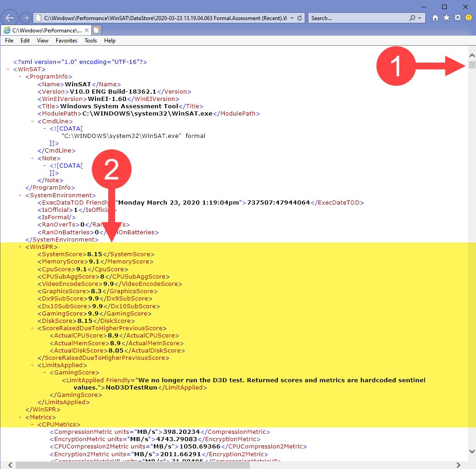This screenshot has height=469, width=476.
Task: Click the xml version declaration line
Action: pyautogui.click(x=80, y=62)
